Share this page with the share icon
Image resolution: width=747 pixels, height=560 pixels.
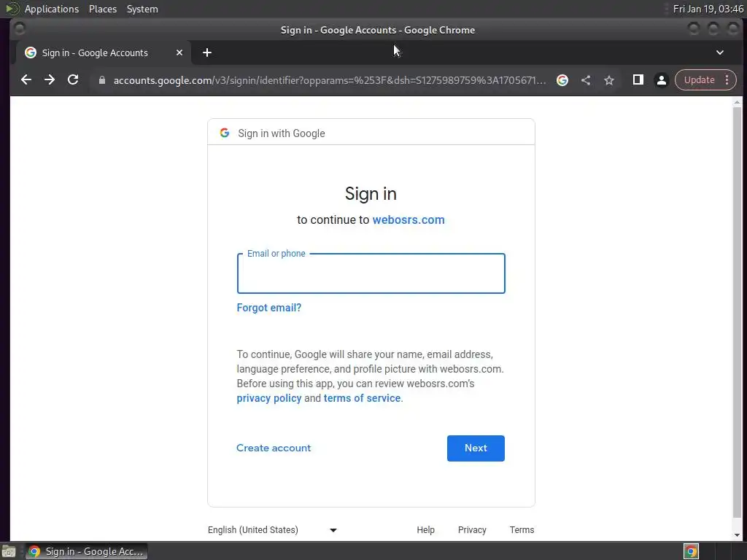(586, 80)
